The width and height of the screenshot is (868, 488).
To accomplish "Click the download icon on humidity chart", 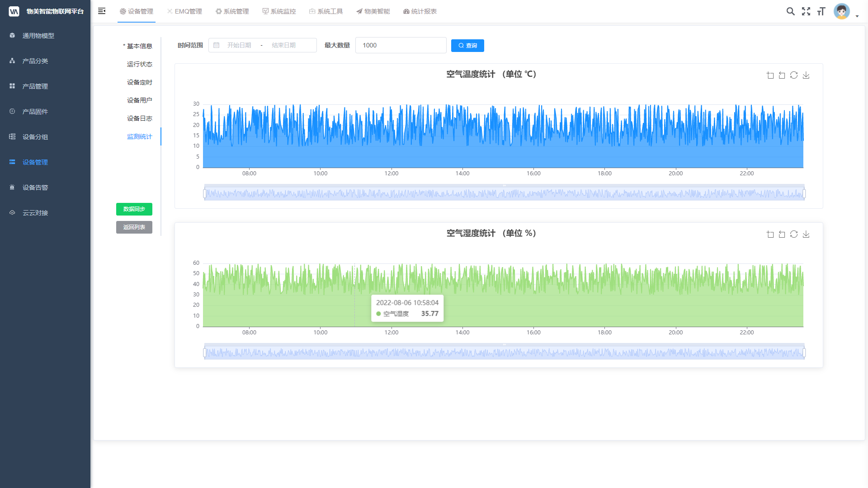I will pos(806,234).
